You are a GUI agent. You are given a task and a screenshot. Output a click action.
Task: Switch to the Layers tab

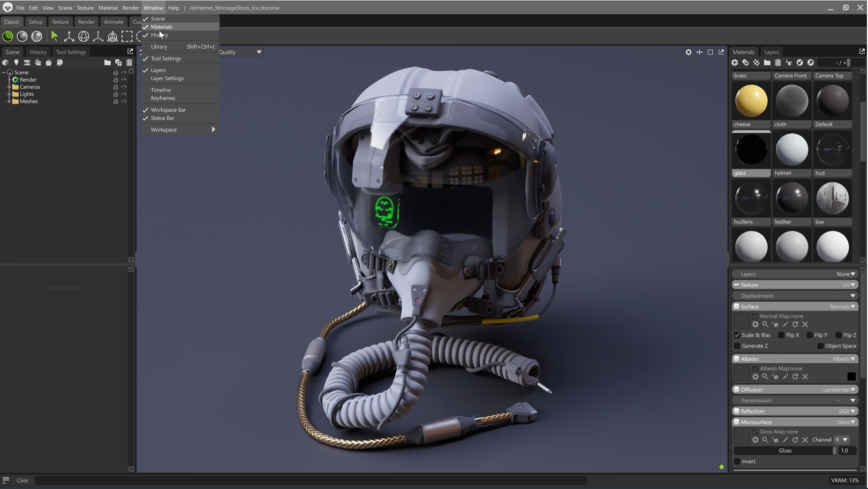coord(771,52)
